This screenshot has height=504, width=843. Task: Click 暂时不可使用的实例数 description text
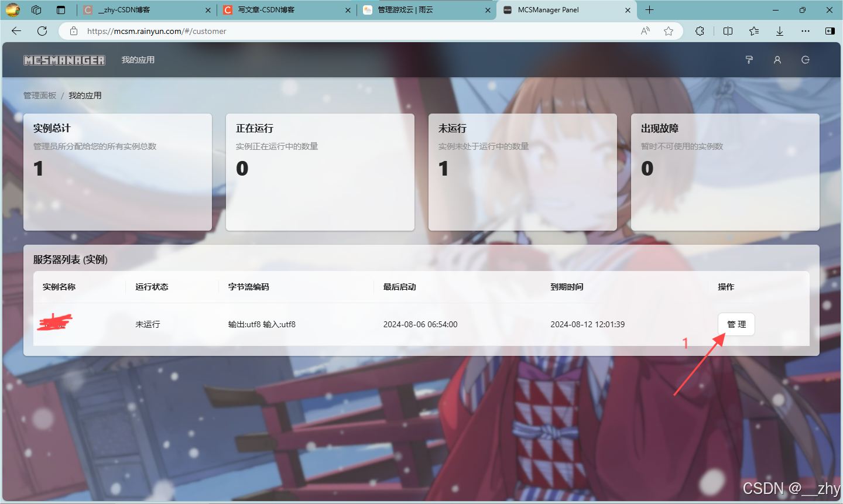click(682, 146)
